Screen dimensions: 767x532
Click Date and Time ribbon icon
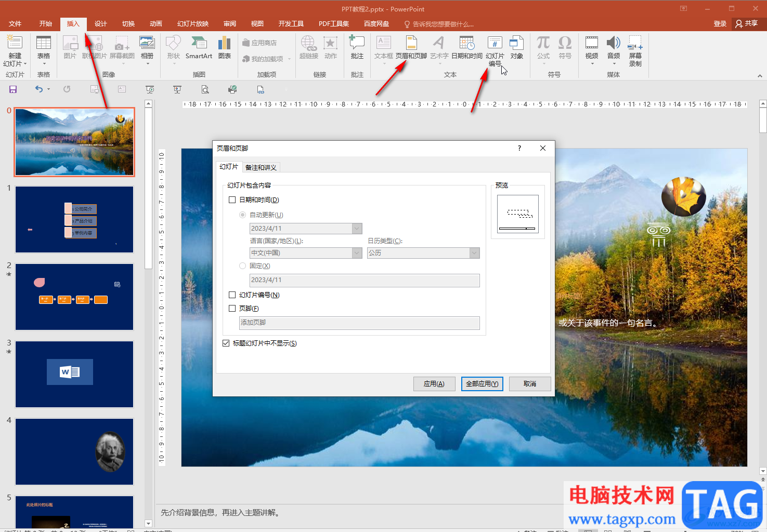click(467, 47)
